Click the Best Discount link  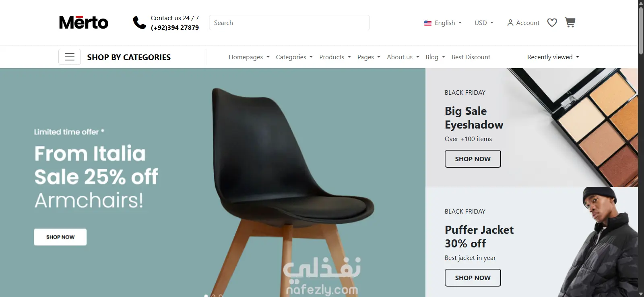pyautogui.click(x=471, y=57)
